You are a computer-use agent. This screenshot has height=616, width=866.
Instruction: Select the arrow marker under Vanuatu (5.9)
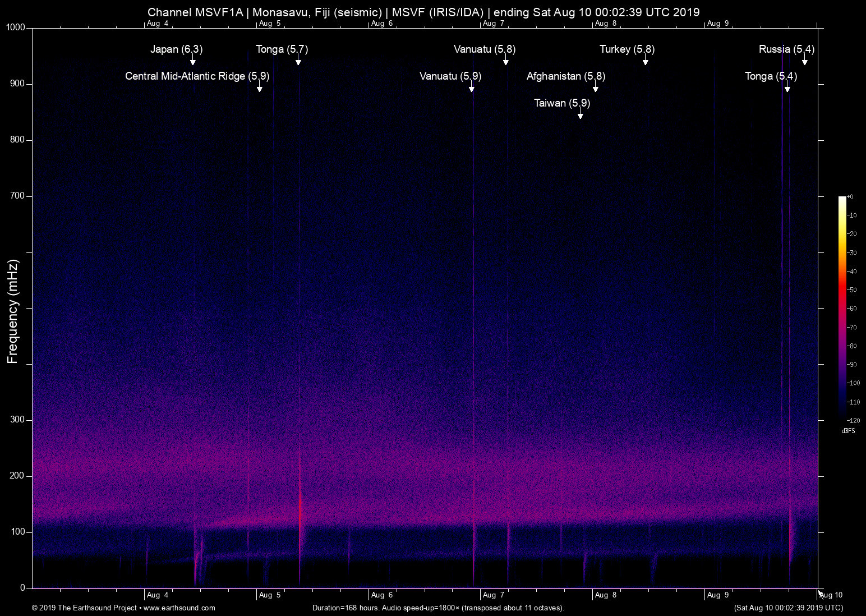coord(472,88)
